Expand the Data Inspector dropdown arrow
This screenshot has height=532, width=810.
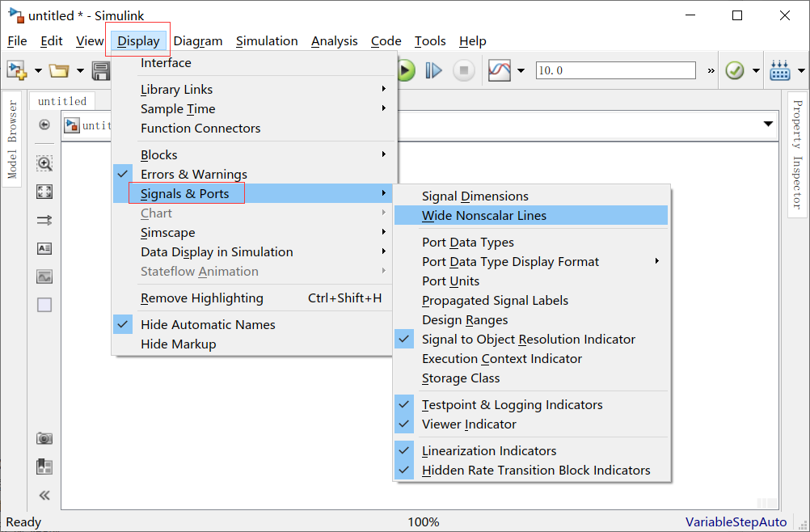point(521,70)
